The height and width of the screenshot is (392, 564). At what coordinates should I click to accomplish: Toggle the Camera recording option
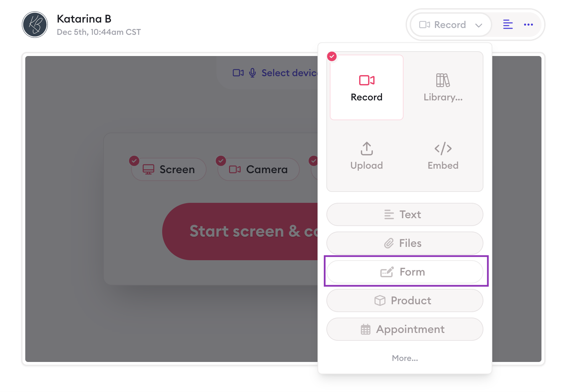[258, 169]
